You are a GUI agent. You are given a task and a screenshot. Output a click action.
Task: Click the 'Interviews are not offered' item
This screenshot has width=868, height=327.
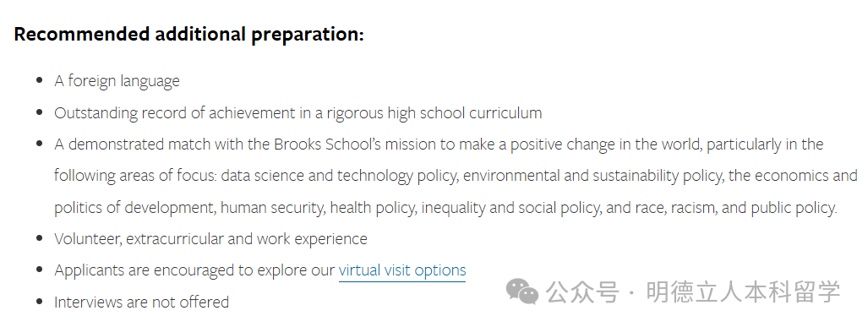141,302
